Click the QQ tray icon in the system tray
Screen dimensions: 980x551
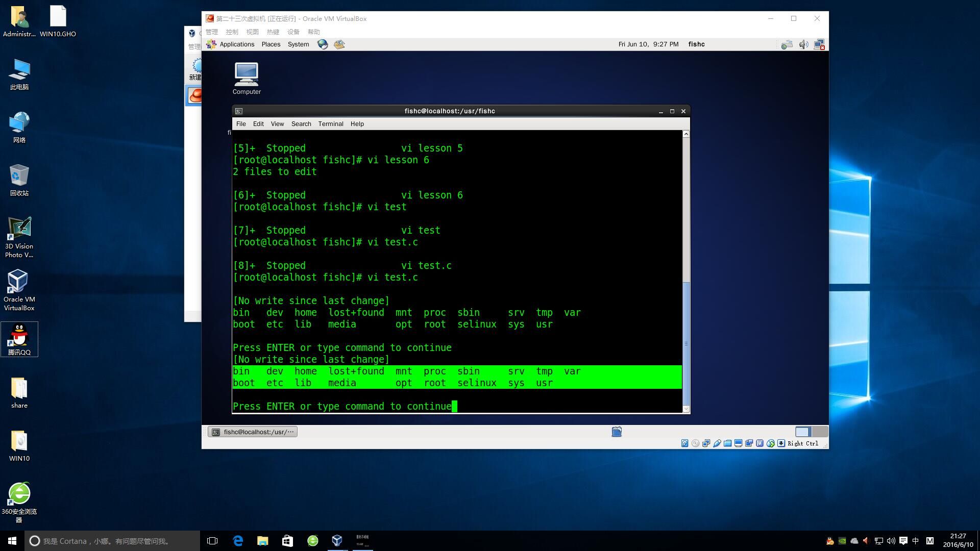click(830, 541)
